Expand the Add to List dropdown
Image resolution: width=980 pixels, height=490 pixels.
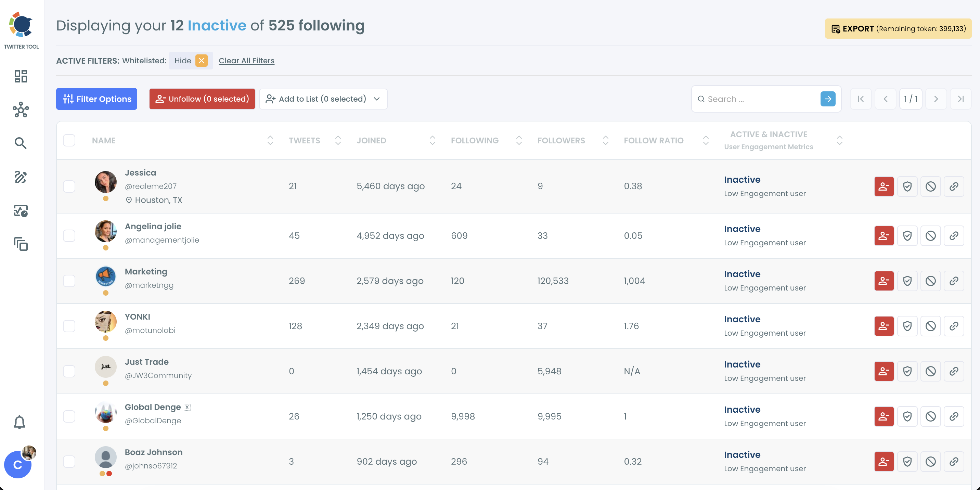pyautogui.click(x=323, y=99)
